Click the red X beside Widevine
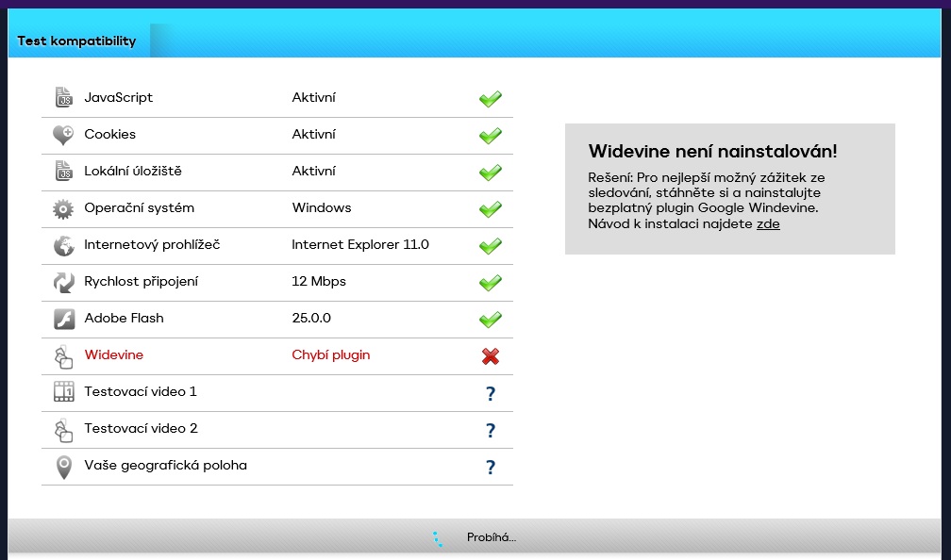This screenshot has width=951, height=560. point(490,356)
